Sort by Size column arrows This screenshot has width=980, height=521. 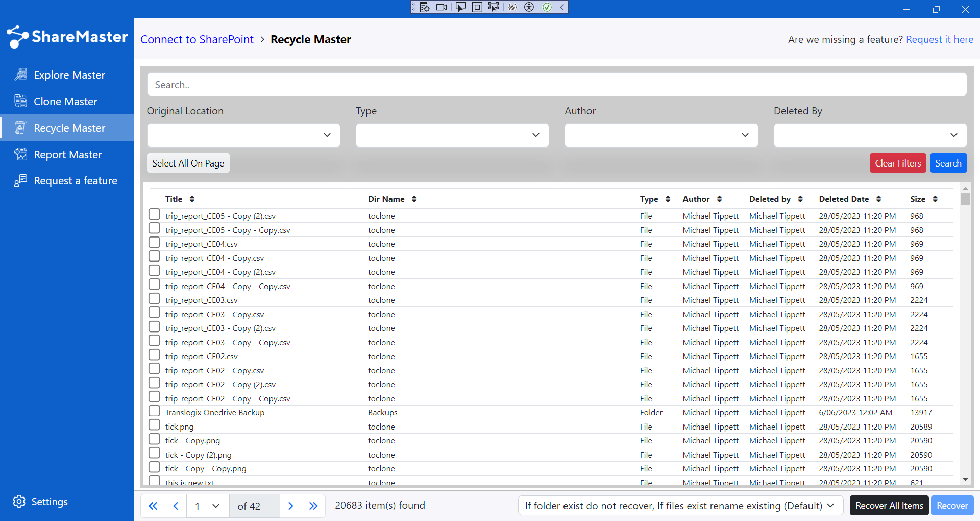tap(935, 199)
